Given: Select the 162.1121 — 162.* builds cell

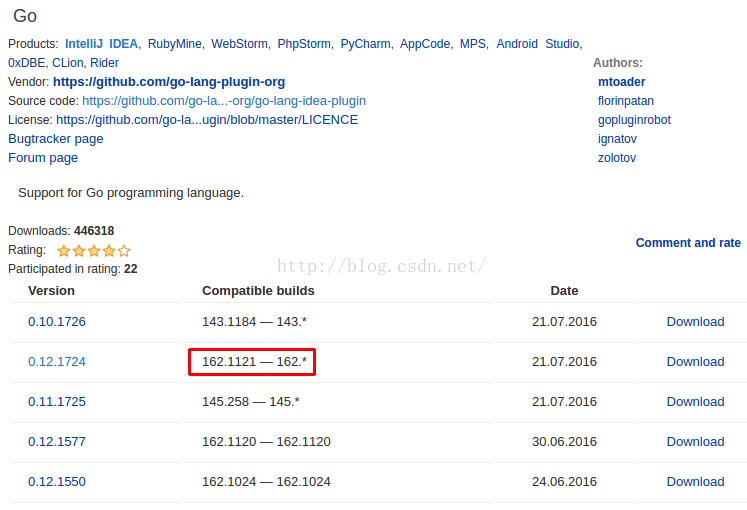Looking at the screenshot, I should [254, 362].
